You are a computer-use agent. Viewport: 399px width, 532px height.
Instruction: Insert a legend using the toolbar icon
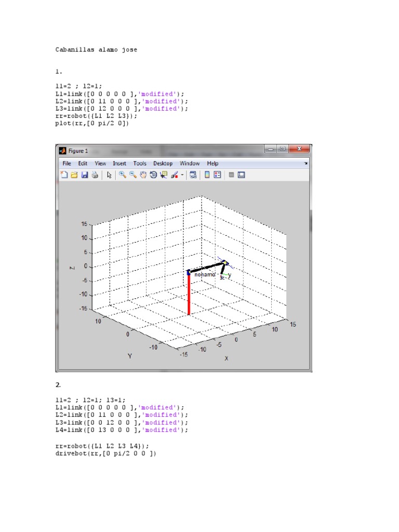pos(218,175)
